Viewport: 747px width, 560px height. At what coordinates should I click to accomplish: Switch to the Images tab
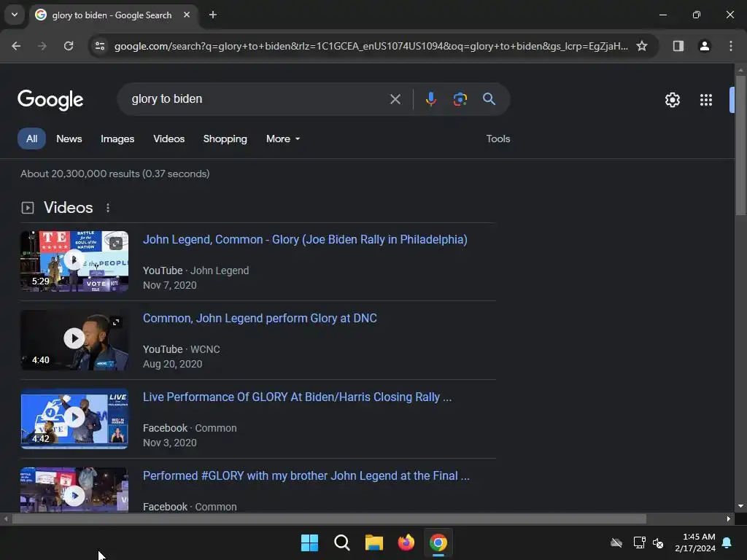117,139
